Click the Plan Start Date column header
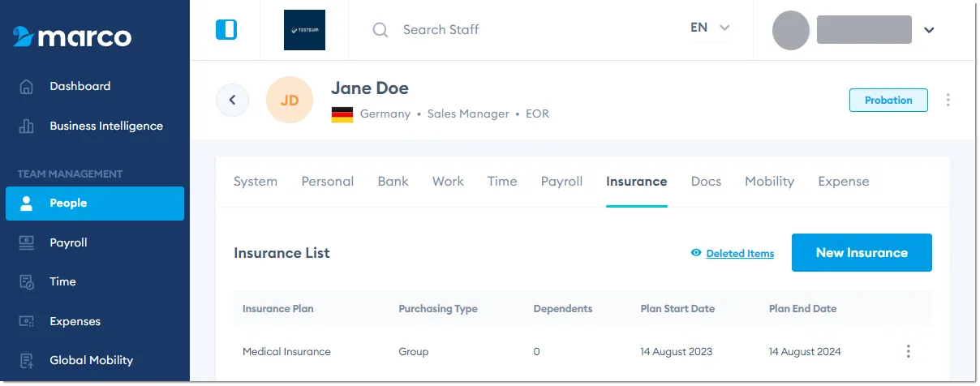The height and width of the screenshot is (386, 980). click(x=677, y=309)
